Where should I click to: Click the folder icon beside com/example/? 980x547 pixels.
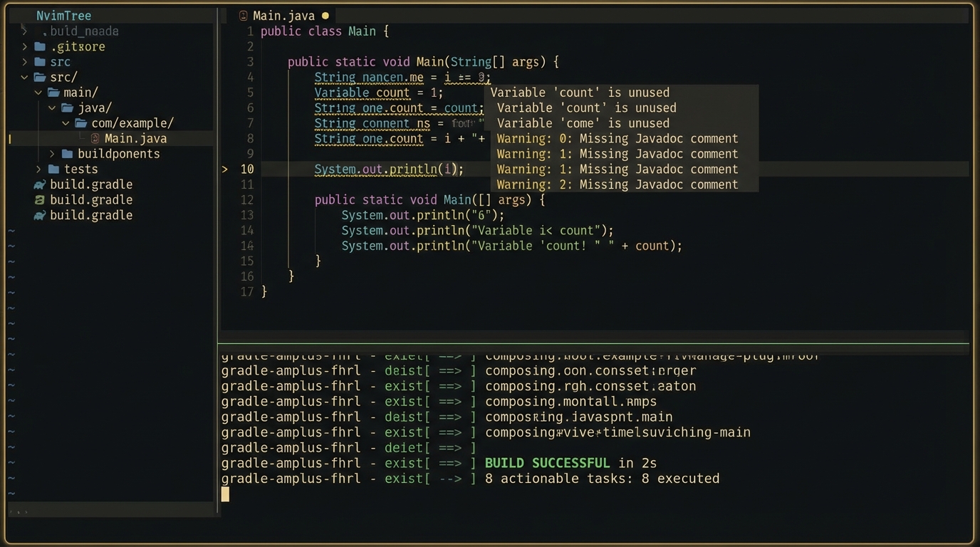pos(81,123)
